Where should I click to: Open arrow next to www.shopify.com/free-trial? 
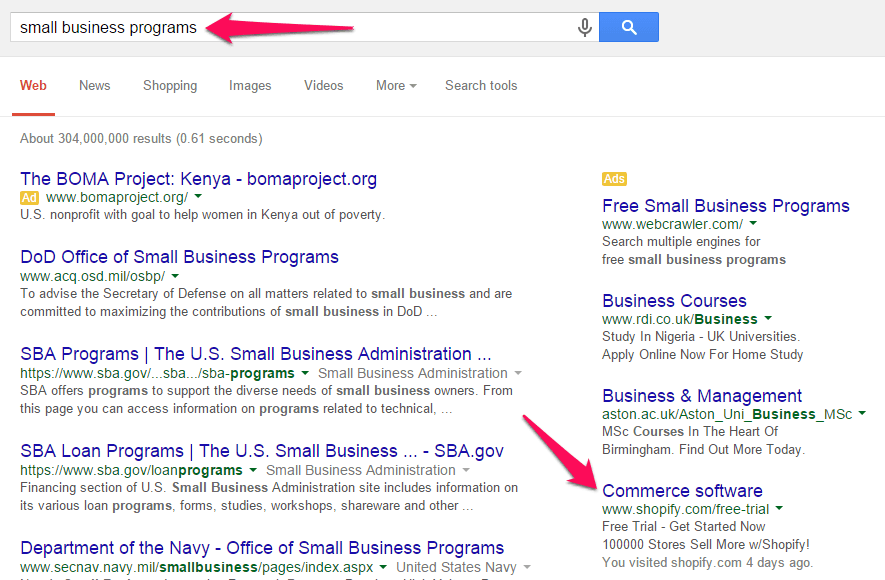tap(779, 508)
